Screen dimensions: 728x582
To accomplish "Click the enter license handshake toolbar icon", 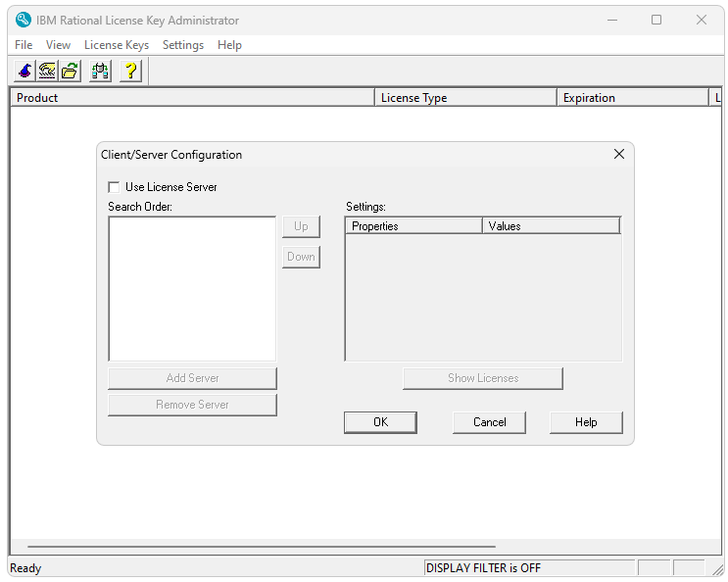I will coord(47,71).
